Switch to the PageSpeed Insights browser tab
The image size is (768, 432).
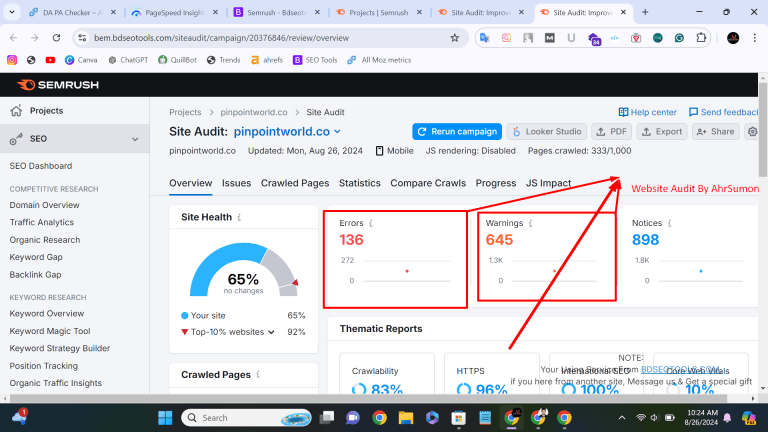coord(175,13)
